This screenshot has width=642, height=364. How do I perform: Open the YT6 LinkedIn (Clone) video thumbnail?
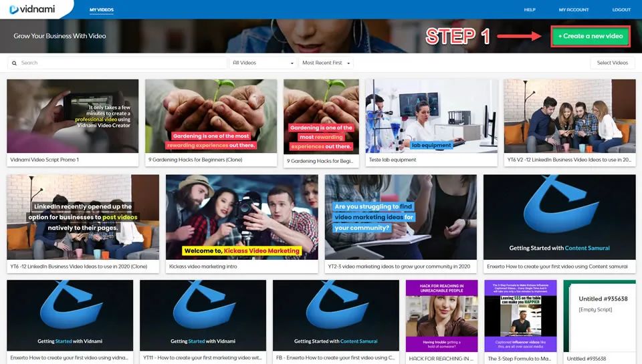coord(83,217)
